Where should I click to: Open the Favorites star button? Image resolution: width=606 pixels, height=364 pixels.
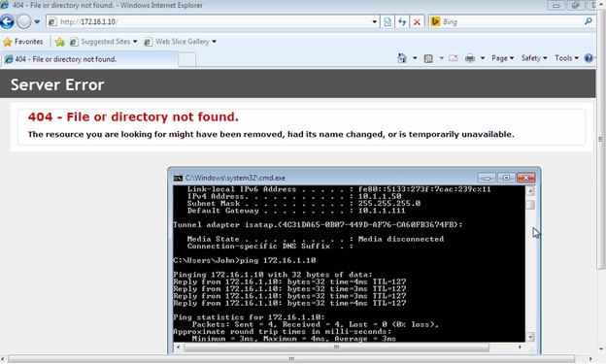tap(23, 42)
